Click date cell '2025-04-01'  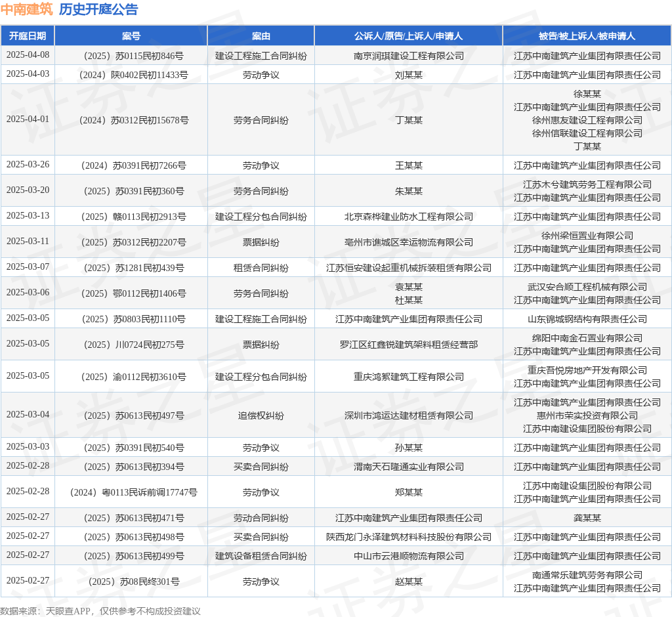pos(28,119)
